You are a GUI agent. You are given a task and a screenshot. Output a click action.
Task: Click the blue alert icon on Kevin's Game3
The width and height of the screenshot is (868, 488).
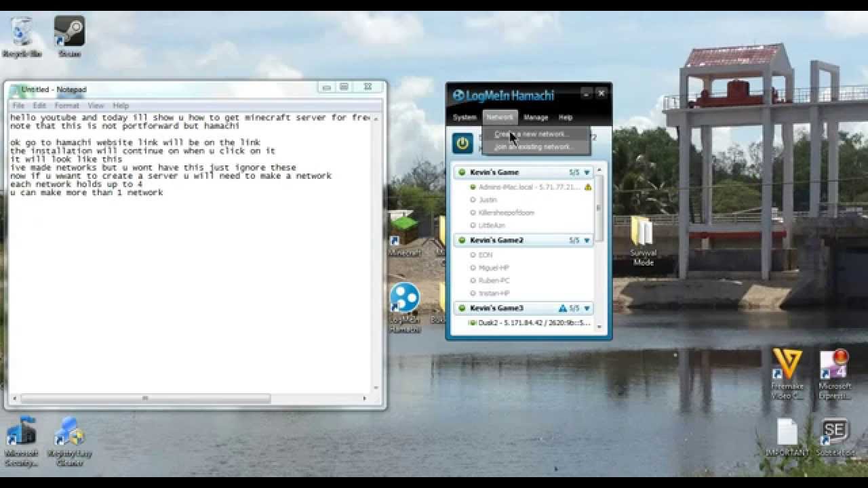pos(562,308)
